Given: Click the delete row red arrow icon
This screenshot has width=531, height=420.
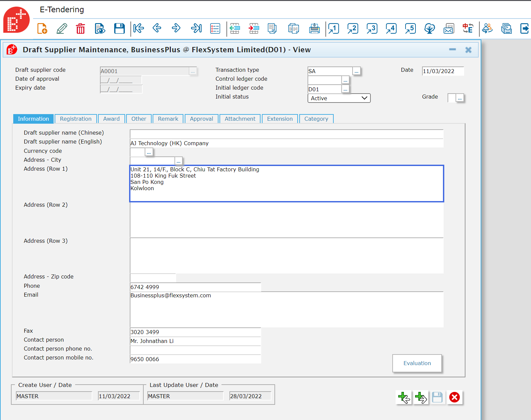Looking at the screenshot, I should point(254,28).
